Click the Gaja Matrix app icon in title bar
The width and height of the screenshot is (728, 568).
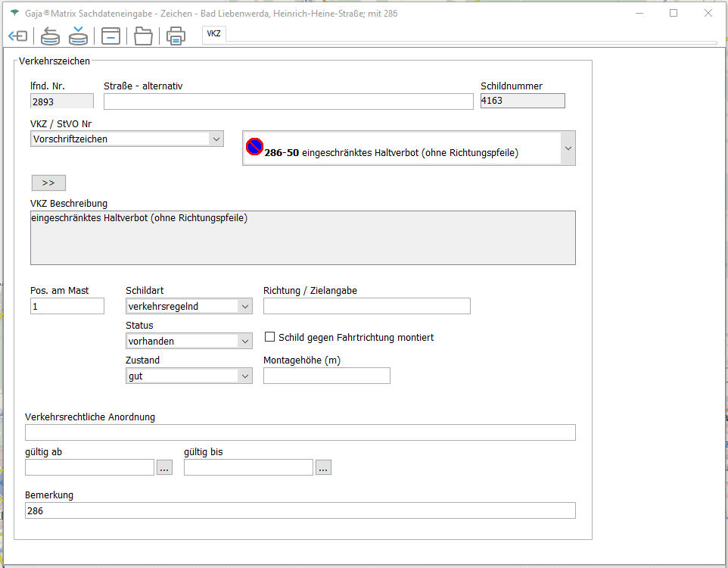[14, 14]
